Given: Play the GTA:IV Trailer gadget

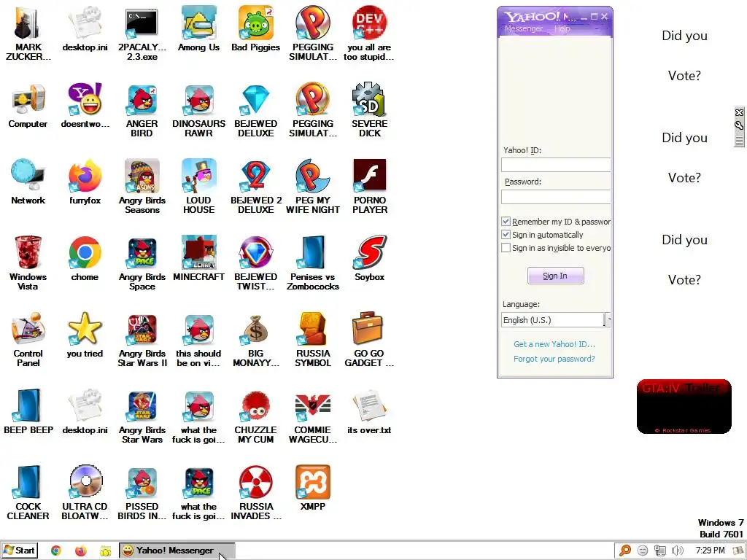Looking at the screenshot, I should (684, 407).
